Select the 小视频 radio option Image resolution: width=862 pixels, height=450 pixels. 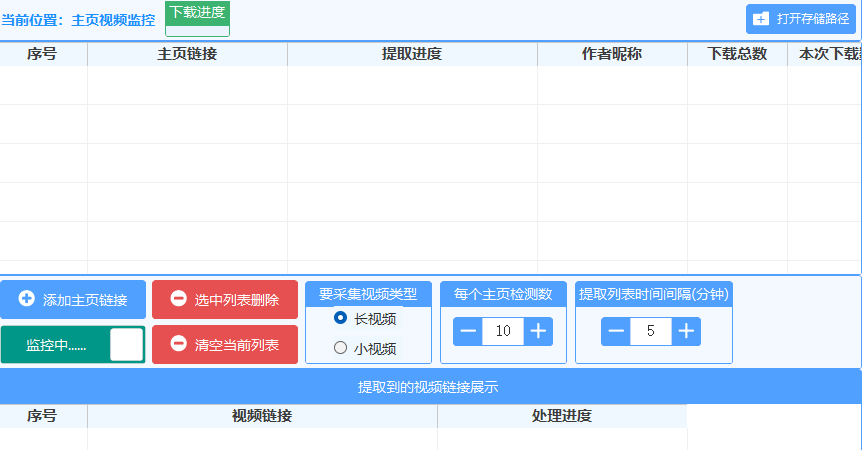341,348
